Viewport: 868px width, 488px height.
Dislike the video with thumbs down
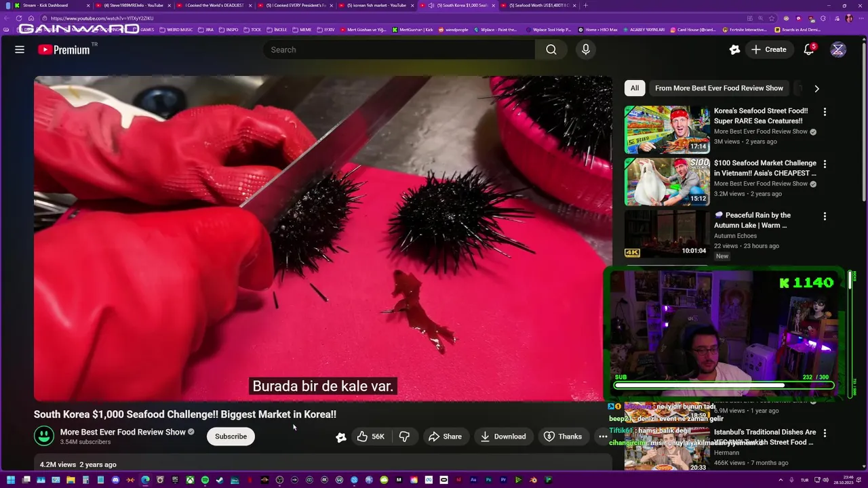(x=404, y=436)
